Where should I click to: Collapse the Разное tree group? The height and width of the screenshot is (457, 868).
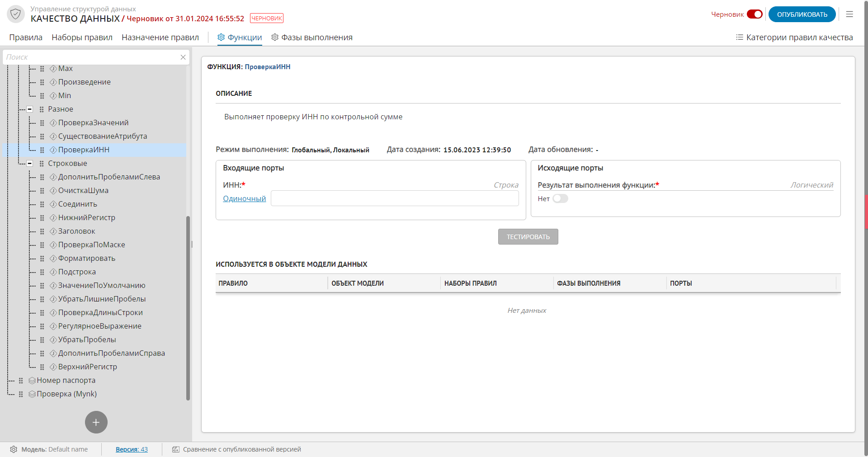[x=30, y=109]
